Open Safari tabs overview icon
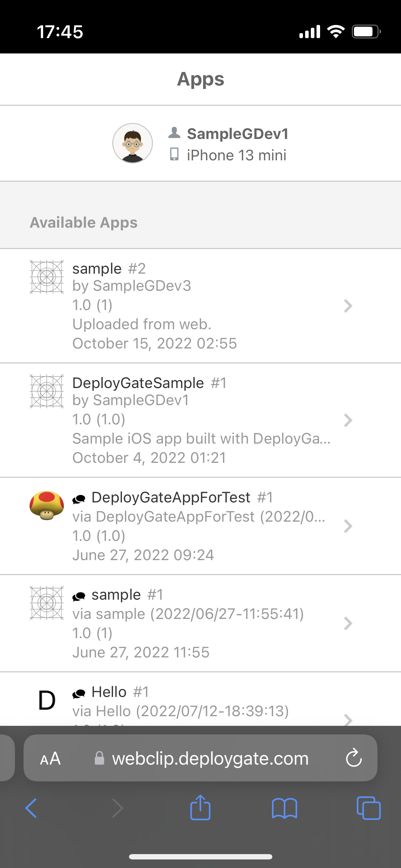 (369, 808)
